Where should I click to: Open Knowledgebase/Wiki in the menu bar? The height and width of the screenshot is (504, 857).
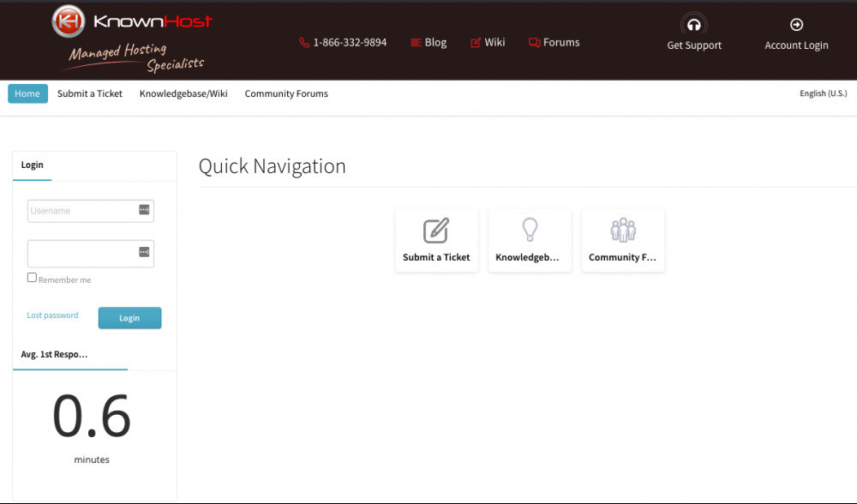click(183, 93)
